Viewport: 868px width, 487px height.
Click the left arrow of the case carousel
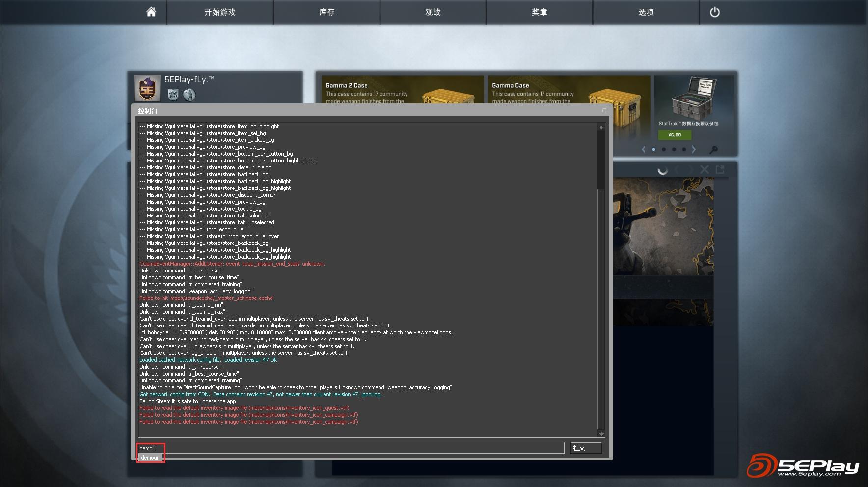644,150
